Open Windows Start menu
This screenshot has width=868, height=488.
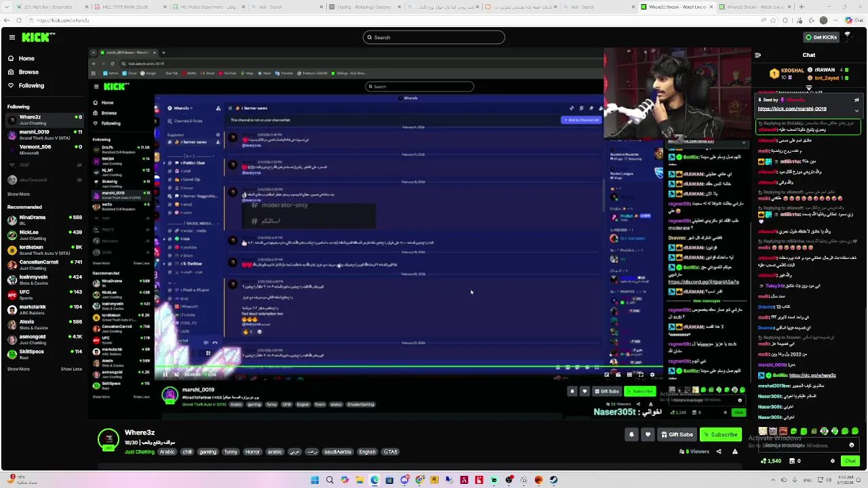(x=315, y=480)
